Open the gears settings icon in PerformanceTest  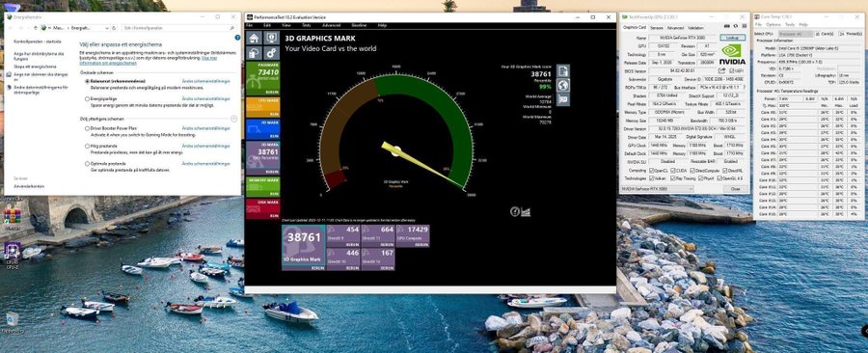coord(271,53)
